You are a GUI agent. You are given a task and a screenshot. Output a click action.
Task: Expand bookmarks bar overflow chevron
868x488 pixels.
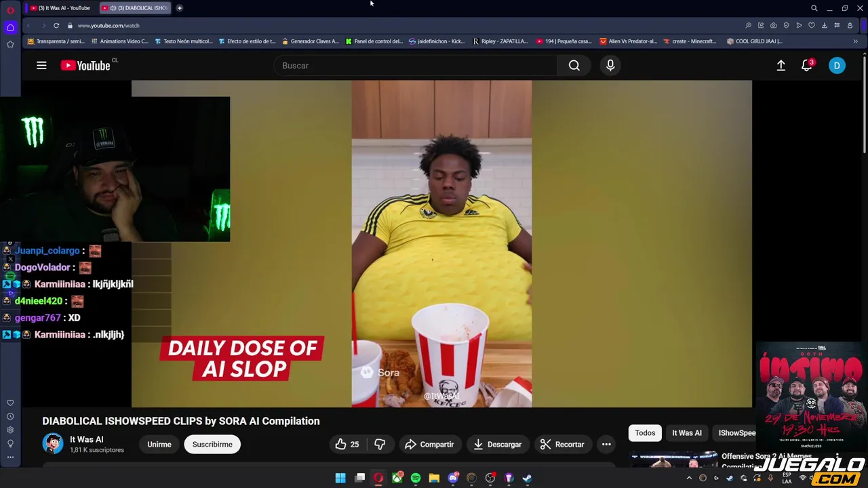coord(855,41)
